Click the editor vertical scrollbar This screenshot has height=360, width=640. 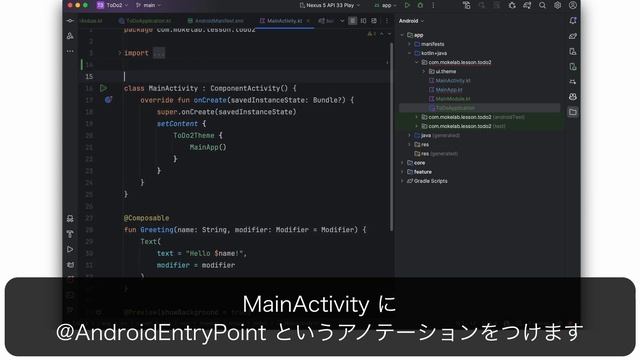pos(391,137)
